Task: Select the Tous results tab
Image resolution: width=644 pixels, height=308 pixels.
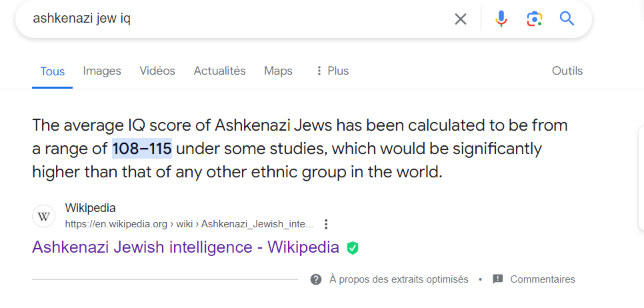Action: (53, 71)
